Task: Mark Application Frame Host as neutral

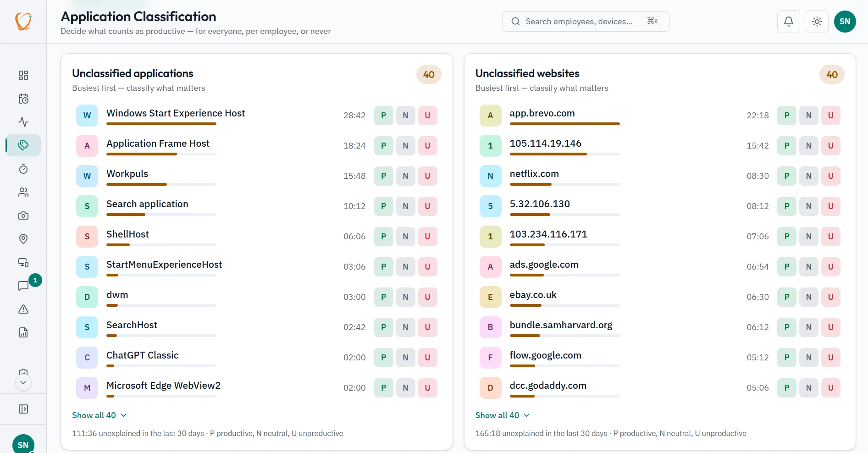Action: pyautogui.click(x=406, y=146)
